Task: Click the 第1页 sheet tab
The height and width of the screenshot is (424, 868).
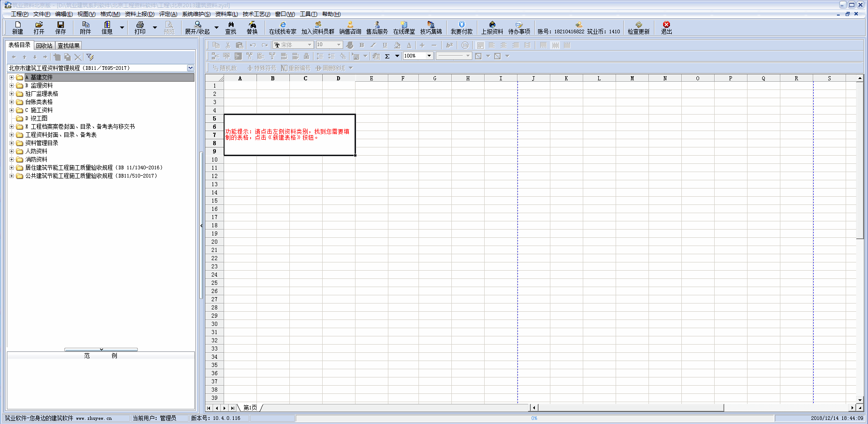Action: (250, 408)
